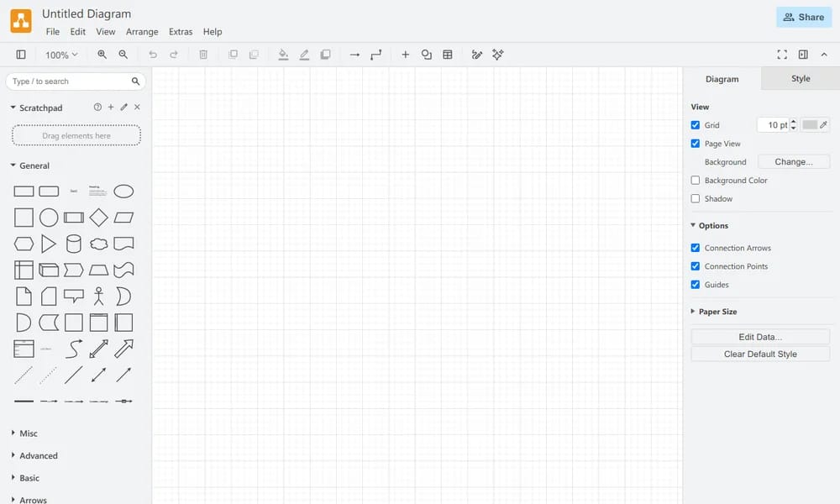Toggle the Connection Arrows checkbox
The image size is (840, 504).
coord(696,248)
